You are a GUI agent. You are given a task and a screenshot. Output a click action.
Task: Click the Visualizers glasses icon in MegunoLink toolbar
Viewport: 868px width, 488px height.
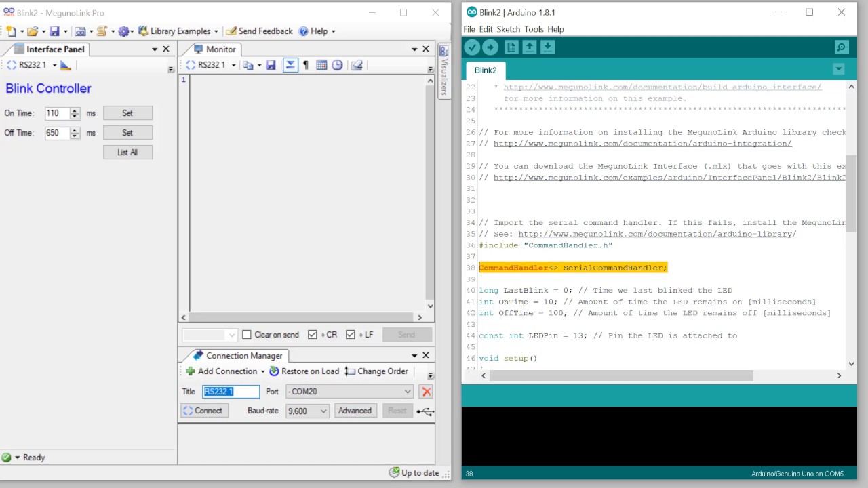(80, 31)
